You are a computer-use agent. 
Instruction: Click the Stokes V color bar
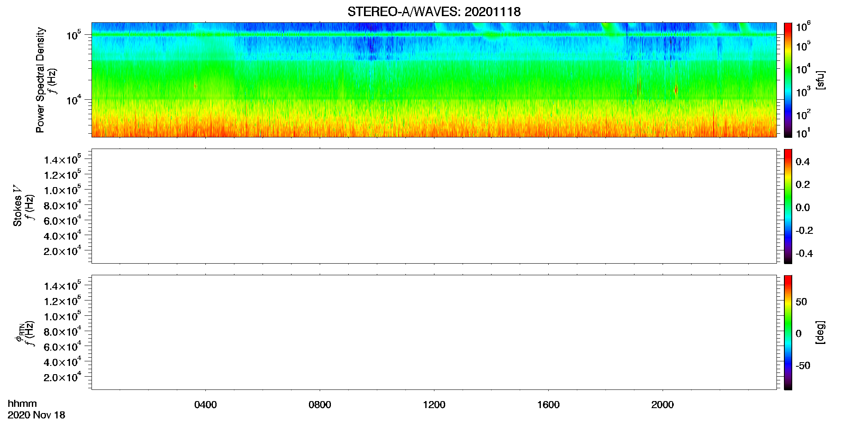pos(788,206)
